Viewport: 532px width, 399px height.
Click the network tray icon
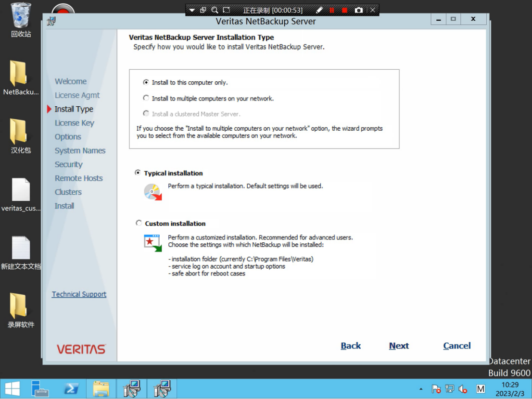click(450, 389)
